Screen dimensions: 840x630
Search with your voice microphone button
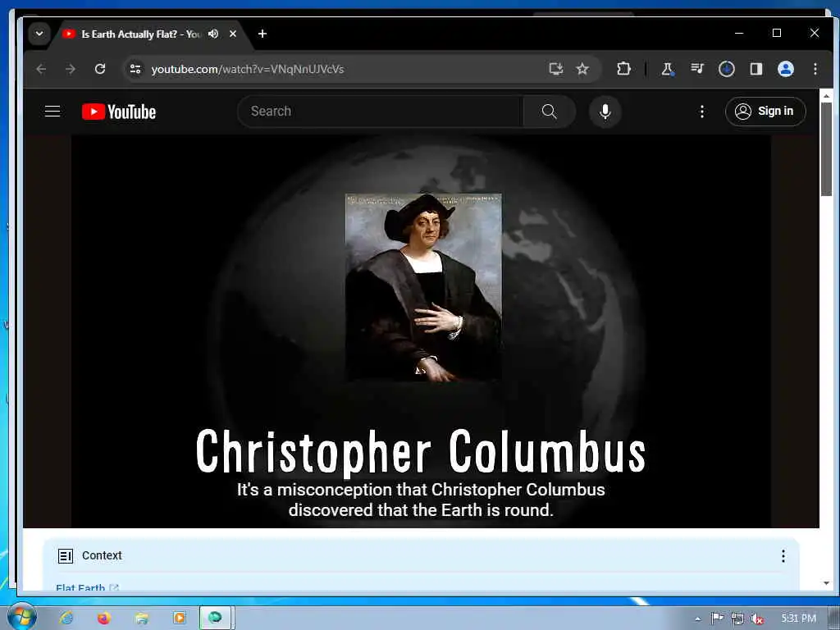(605, 112)
